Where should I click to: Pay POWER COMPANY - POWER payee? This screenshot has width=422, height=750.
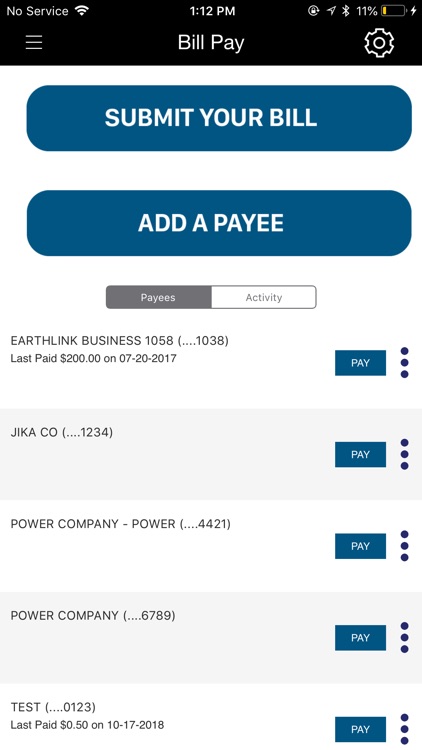tap(360, 546)
